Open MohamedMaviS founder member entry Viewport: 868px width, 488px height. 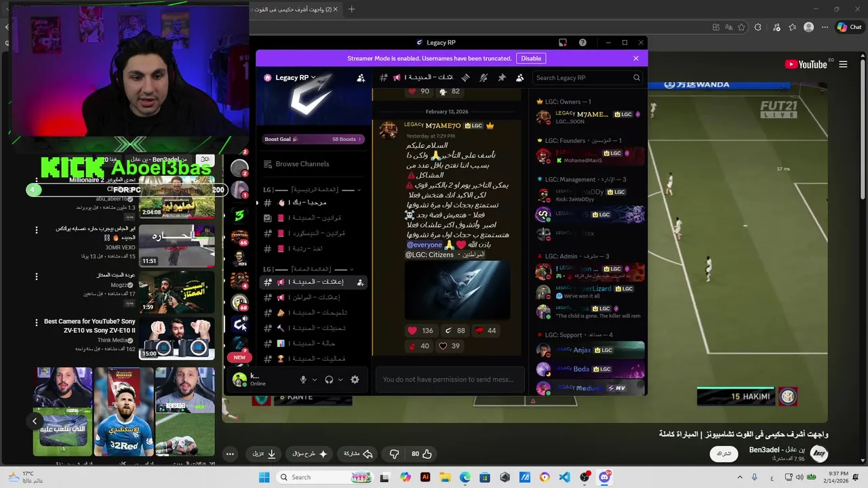point(589,157)
